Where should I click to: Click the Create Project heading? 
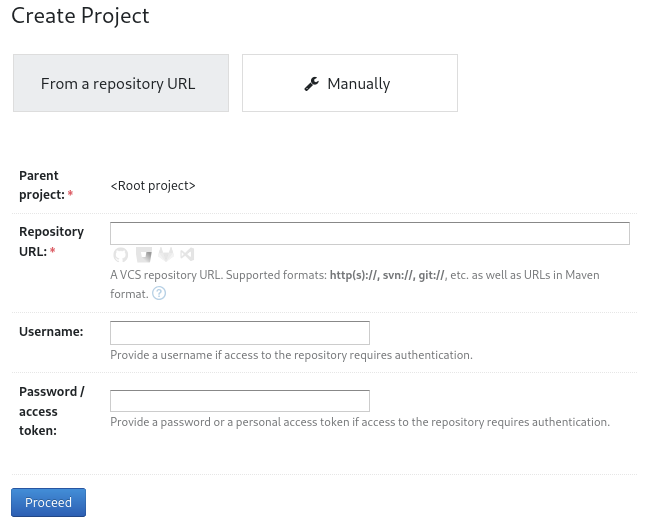pos(80,16)
